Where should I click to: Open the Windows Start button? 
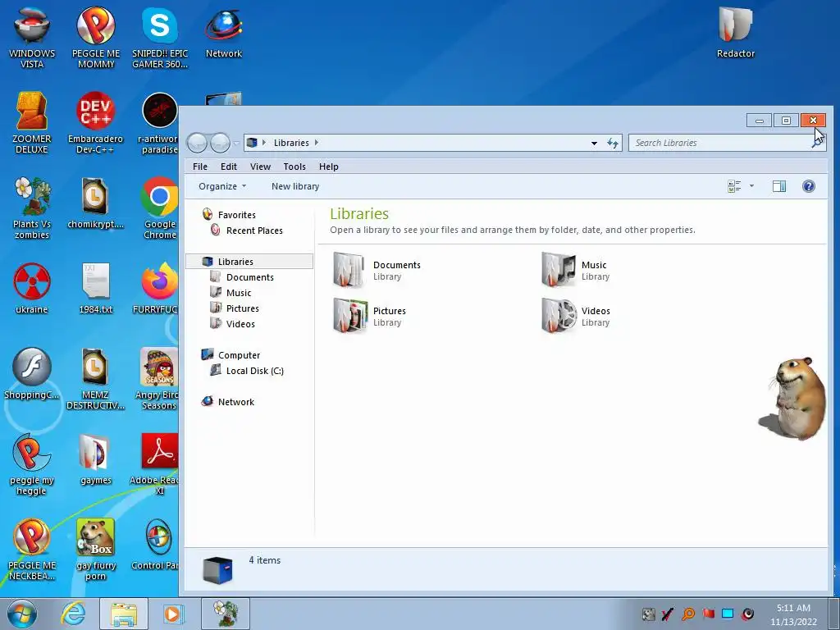[21, 614]
